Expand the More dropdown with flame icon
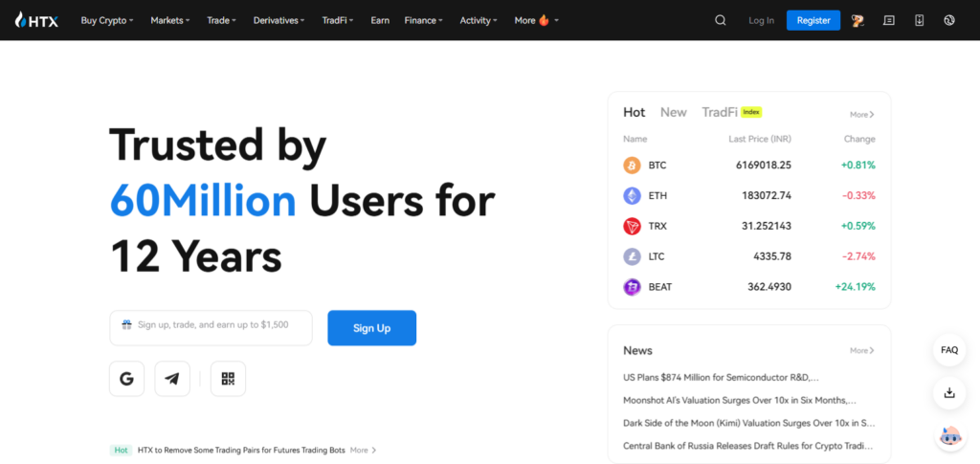The width and height of the screenshot is (980, 464). coord(536,21)
